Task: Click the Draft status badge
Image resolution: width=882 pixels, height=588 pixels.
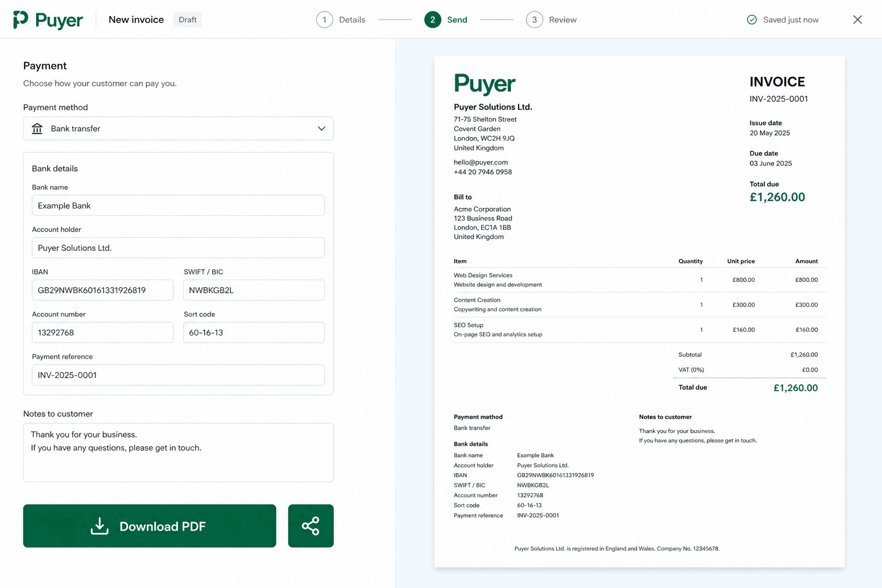Action: (x=188, y=20)
